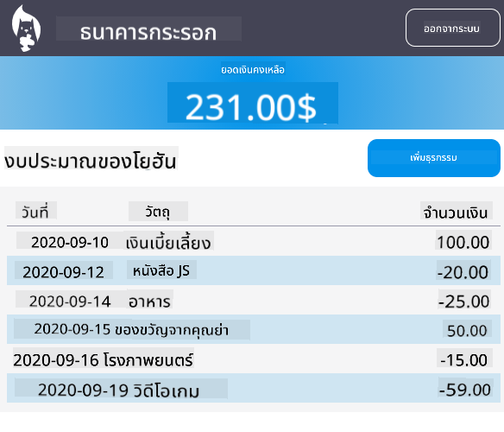
Task: Select the อาหาร transaction entry
Action: [149, 302]
